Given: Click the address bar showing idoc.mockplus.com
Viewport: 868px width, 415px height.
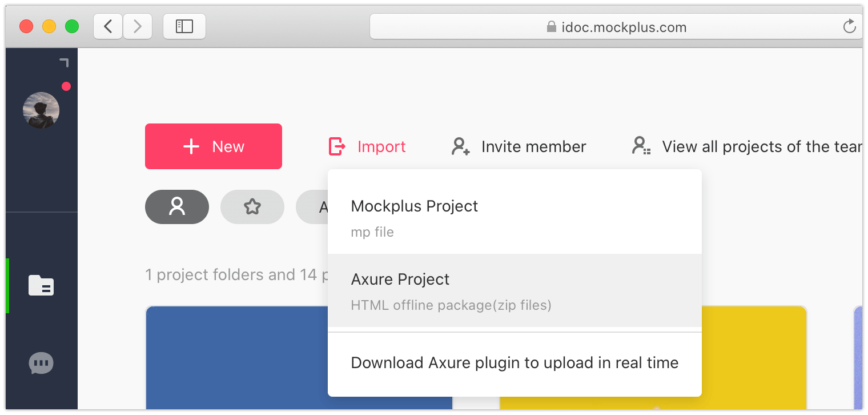Looking at the screenshot, I should [617, 26].
